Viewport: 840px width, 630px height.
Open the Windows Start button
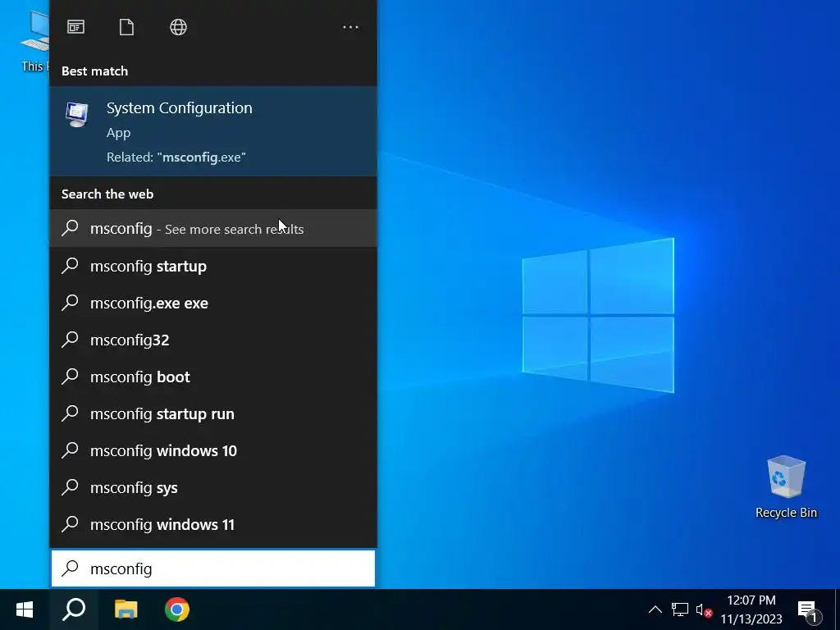coord(25,609)
